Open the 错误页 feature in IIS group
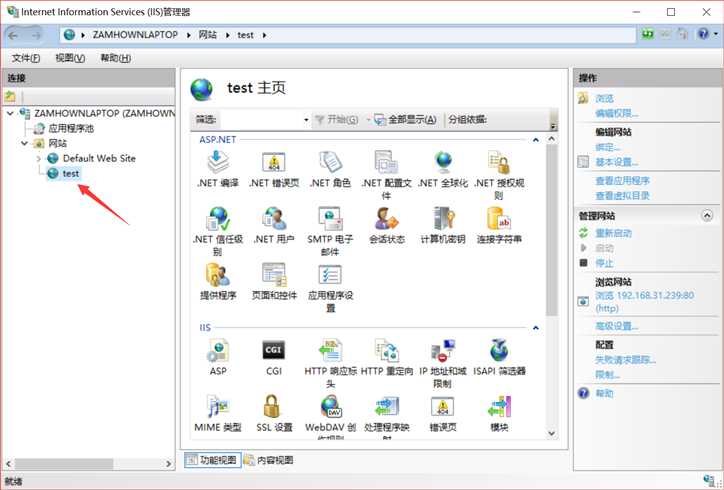 [x=443, y=414]
